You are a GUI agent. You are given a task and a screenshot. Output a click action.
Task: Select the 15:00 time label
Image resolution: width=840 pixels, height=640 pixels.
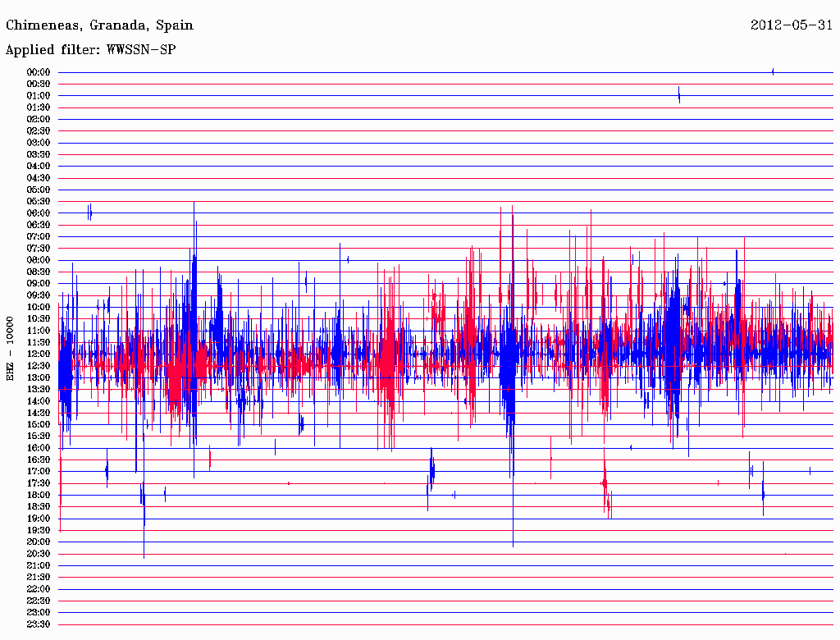click(38, 425)
